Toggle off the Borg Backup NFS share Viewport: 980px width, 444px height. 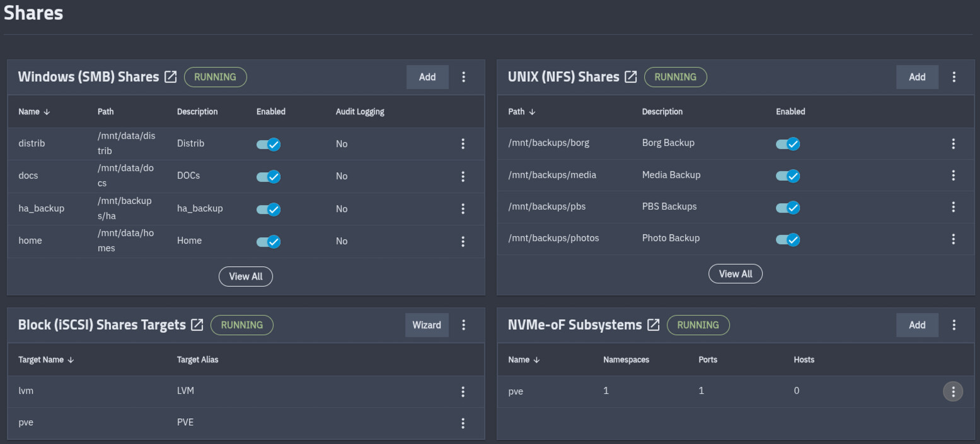[788, 144]
